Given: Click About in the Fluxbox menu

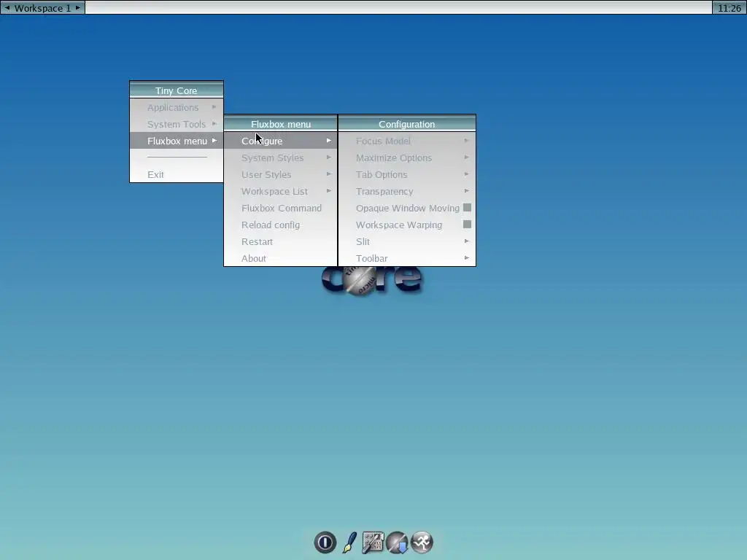Looking at the screenshot, I should (x=281, y=258).
